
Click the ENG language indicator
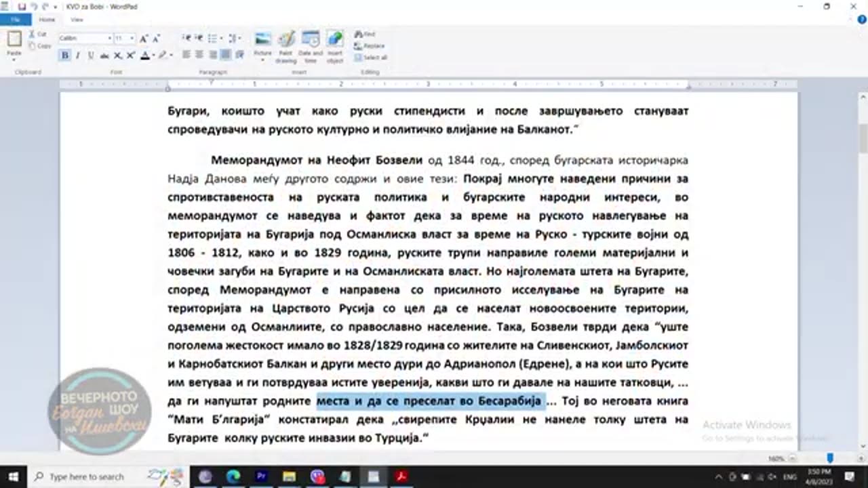[x=789, y=476]
